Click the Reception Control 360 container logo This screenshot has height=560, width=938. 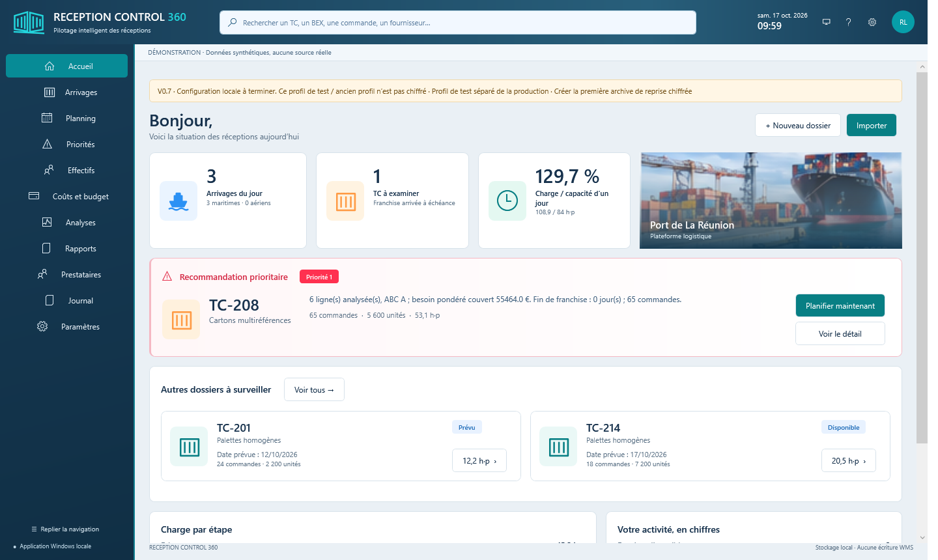[29, 22]
